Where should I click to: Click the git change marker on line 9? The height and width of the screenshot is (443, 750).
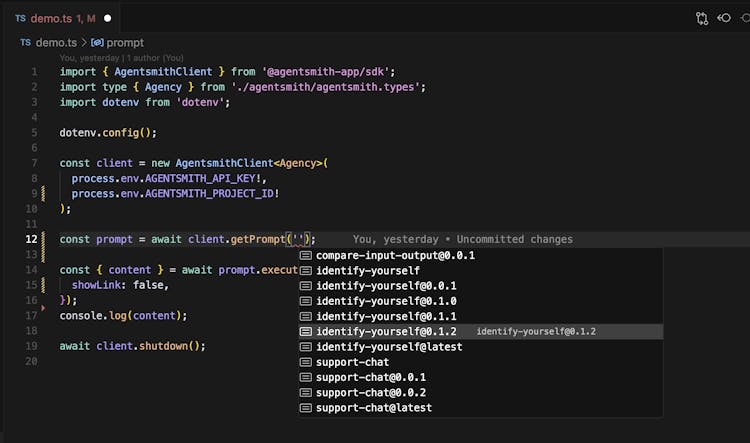pos(43,194)
